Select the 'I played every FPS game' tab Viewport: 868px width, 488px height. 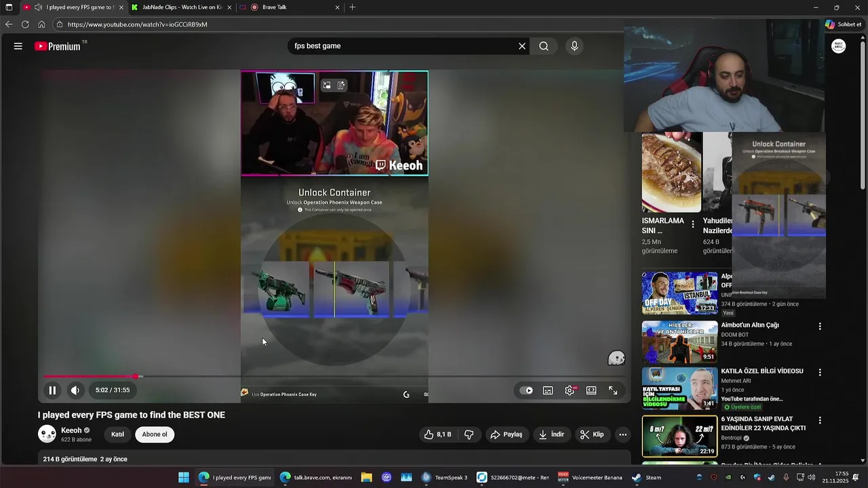75,7
